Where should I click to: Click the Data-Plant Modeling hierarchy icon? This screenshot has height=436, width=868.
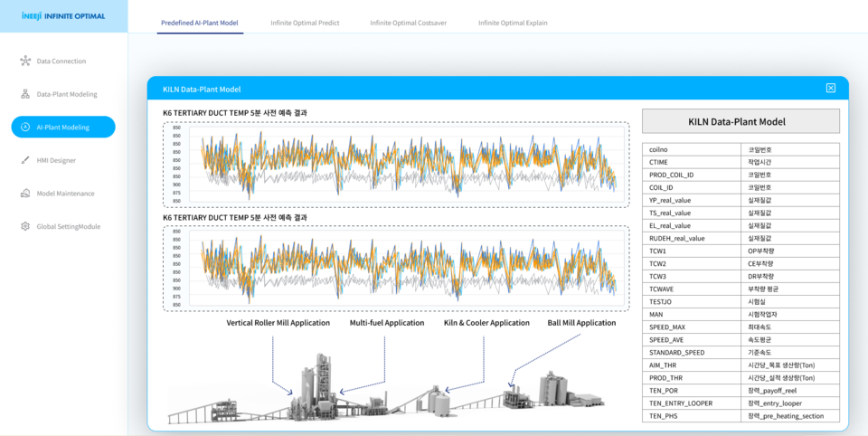[25, 94]
